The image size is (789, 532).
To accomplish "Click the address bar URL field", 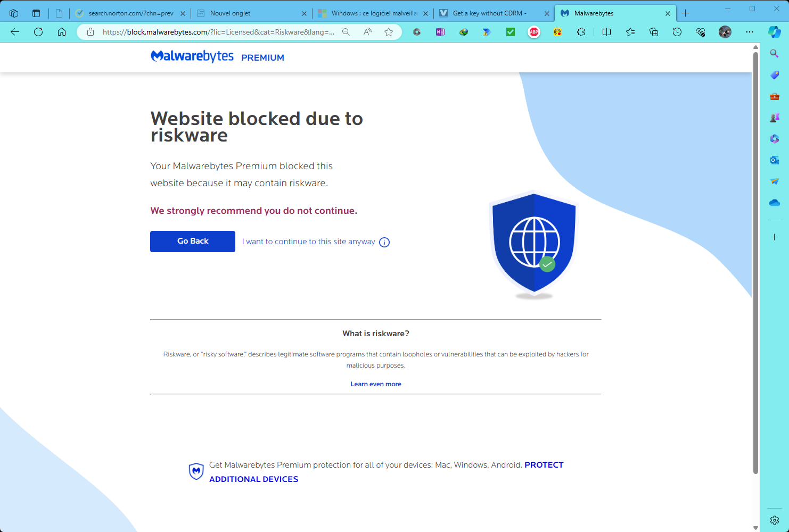I will pyautogui.click(x=219, y=32).
